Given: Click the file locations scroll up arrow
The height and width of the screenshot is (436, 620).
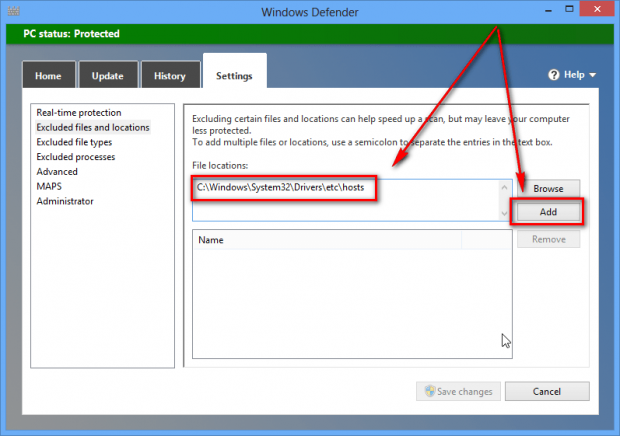Looking at the screenshot, I should click(505, 187).
